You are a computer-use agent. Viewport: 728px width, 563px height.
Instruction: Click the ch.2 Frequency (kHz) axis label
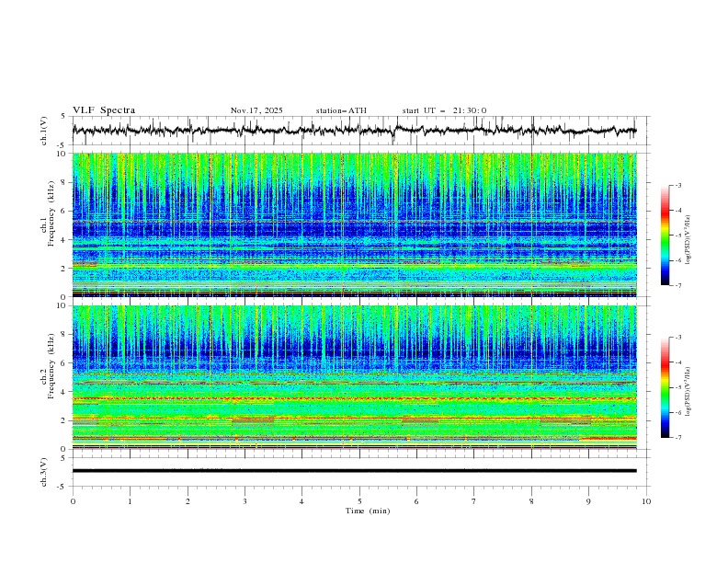(48, 365)
